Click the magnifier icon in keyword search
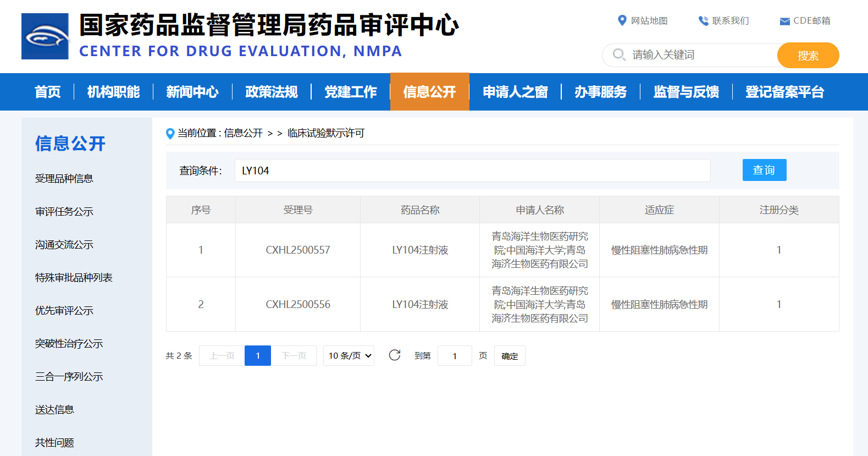868x456 pixels. pyautogui.click(x=619, y=54)
